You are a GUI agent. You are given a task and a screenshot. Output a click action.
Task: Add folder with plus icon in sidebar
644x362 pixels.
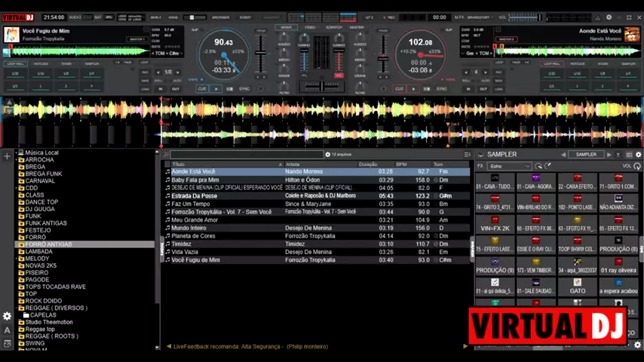pyautogui.click(x=7, y=156)
